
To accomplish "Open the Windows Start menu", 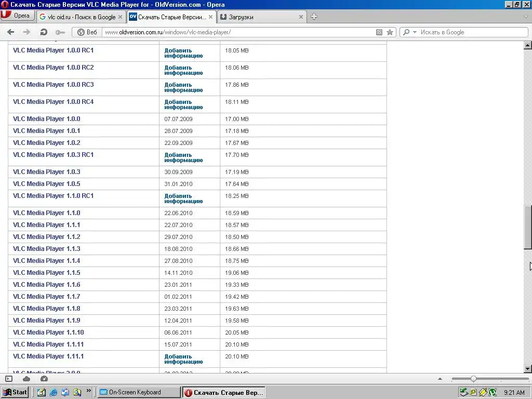I will (x=15, y=392).
